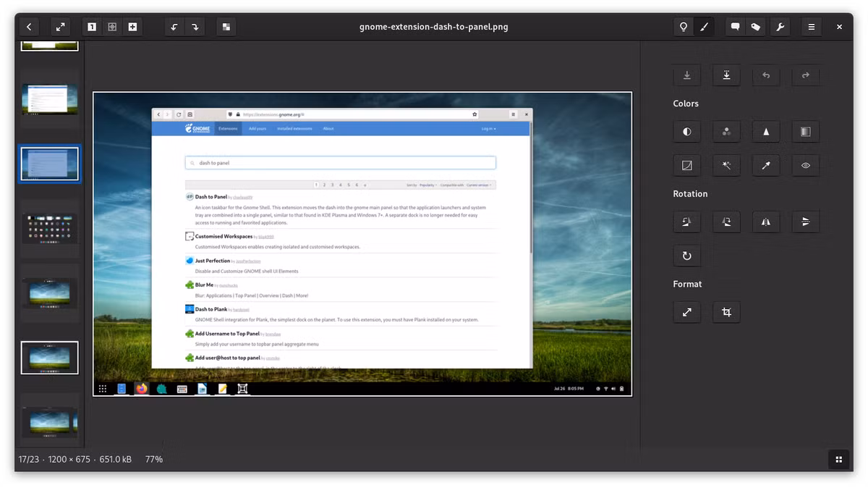The width and height of the screenshot is (868, 488).
Task: Open the color curves tool
Action: pos(687,166)
